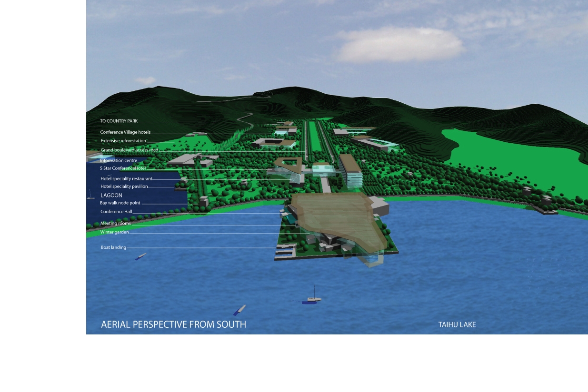Image resolution: width=588 pixels, height=392 pixels.
Task: Select the "Bay walk node point" label
Action: [120, 203]
